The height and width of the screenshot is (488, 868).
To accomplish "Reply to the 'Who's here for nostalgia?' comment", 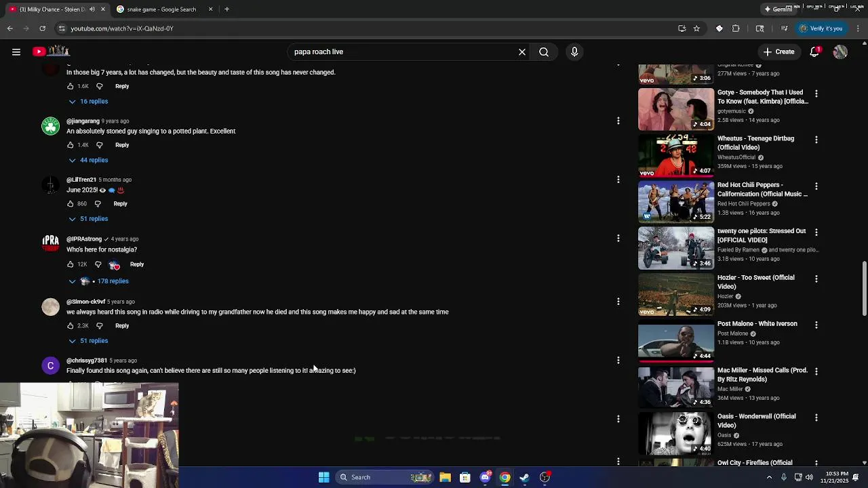I will coord(137,264).
